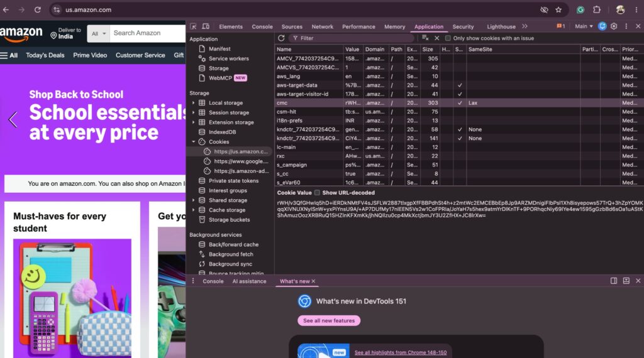
Task: Close the What's new tab
Action: click(313, 281)
